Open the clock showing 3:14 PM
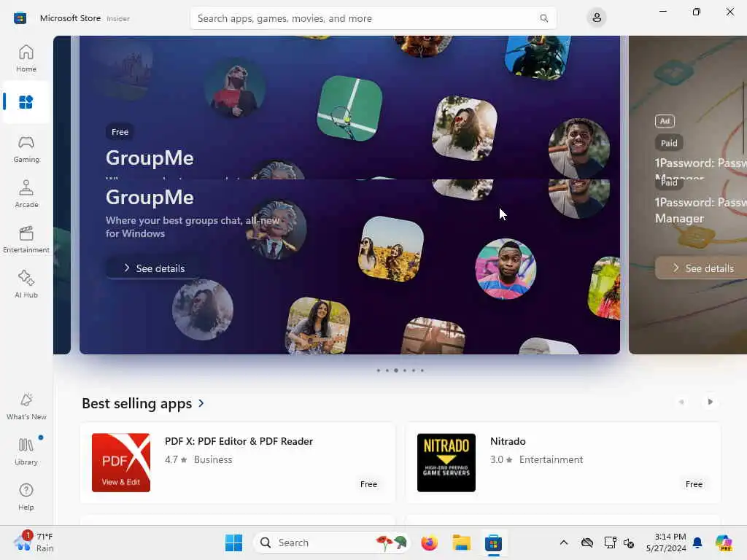The width and height of the screenshot is (747, 560). point(666,542)
